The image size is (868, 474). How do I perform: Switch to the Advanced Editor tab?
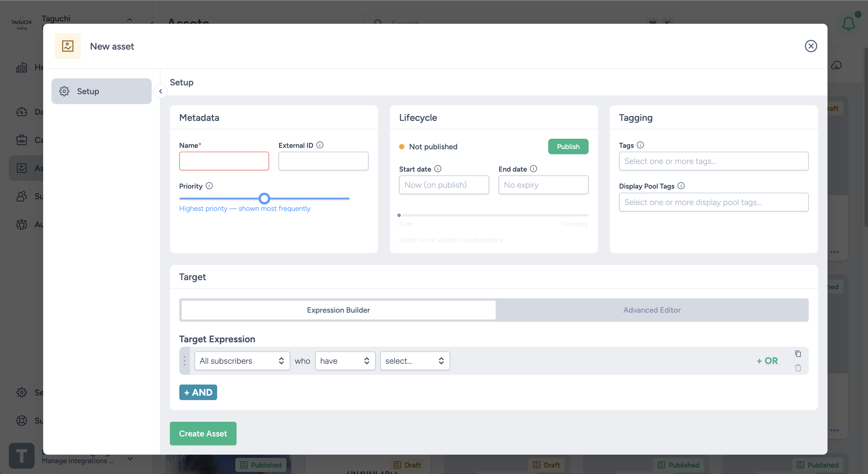652,310
